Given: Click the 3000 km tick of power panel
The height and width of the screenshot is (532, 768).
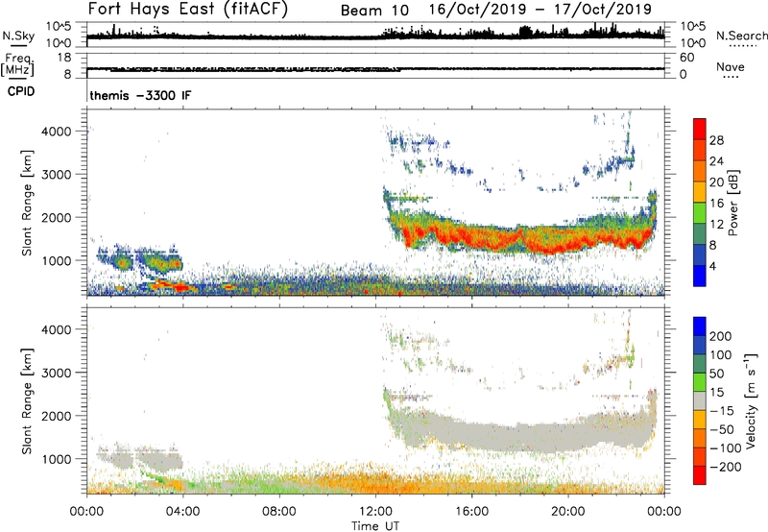Looking at the screenshot, I should pyautogui.click(x=56, y=175).
